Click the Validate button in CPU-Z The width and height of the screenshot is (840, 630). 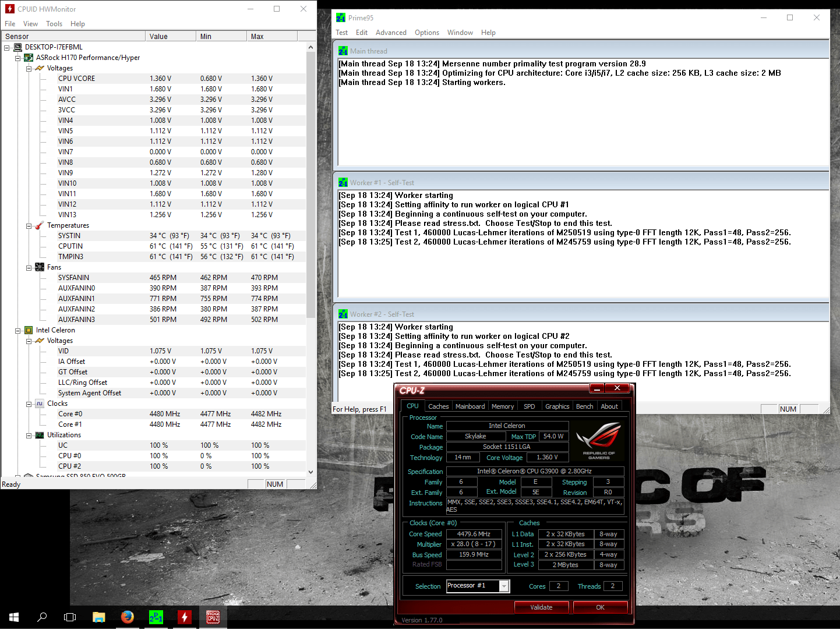pos(541,607)
